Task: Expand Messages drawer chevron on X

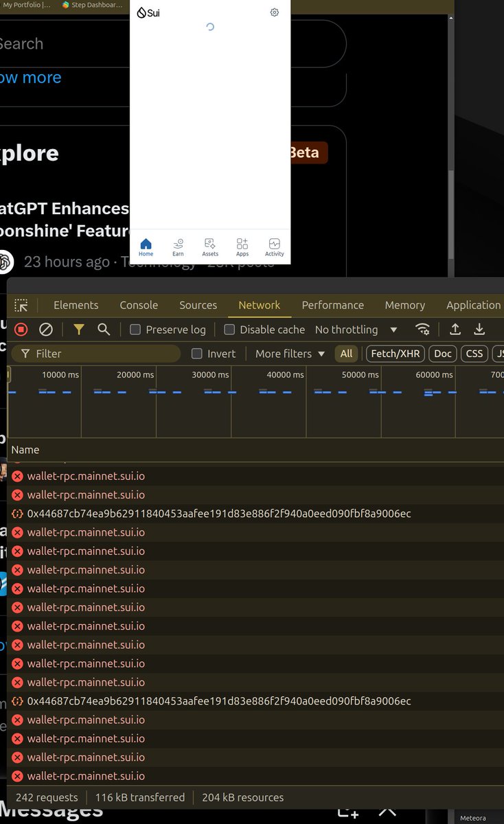Action: pos(388,812)
